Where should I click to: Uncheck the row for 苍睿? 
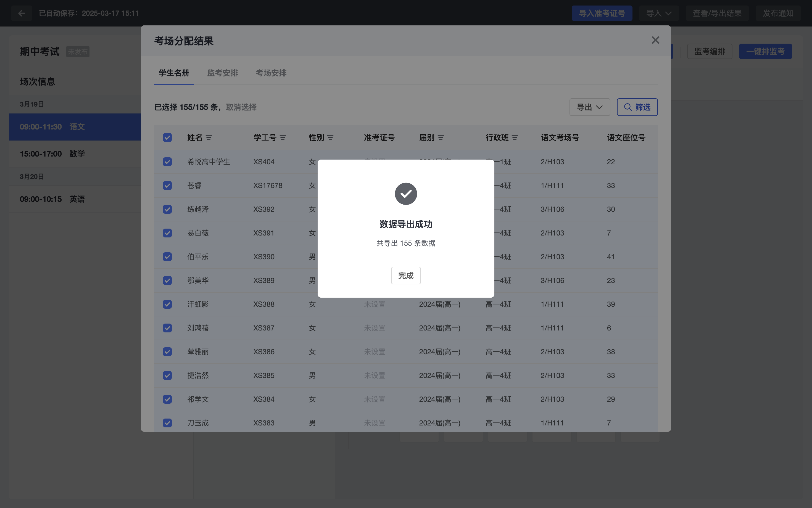pyautogui.click(x=167, y=186)
